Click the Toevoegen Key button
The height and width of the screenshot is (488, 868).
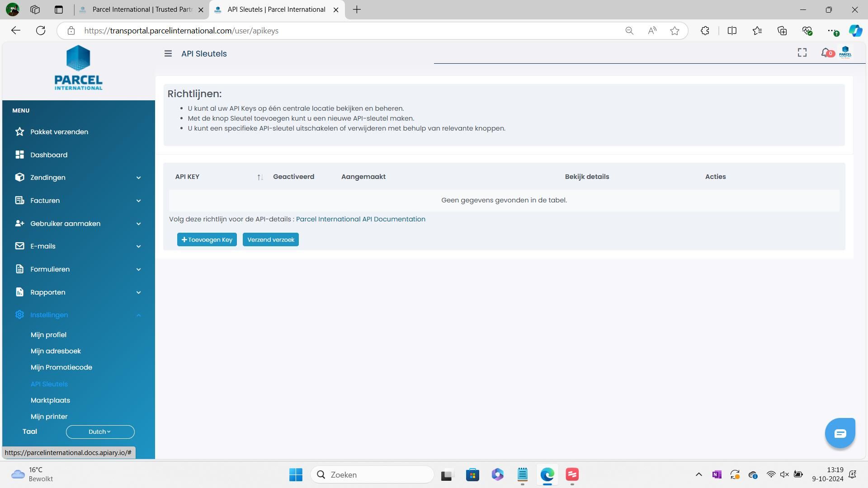pyautogui.click(x=207, y=240)
